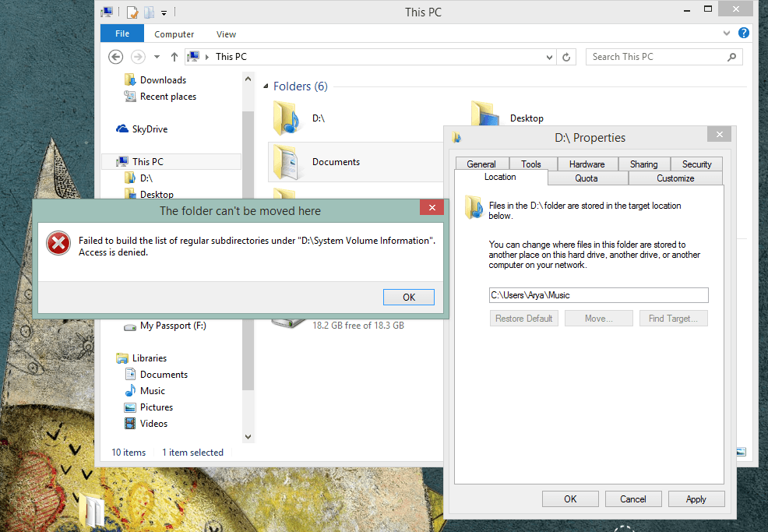Open the D:\ music folder icon
The image size is (768, 532).
coord(286,118)
